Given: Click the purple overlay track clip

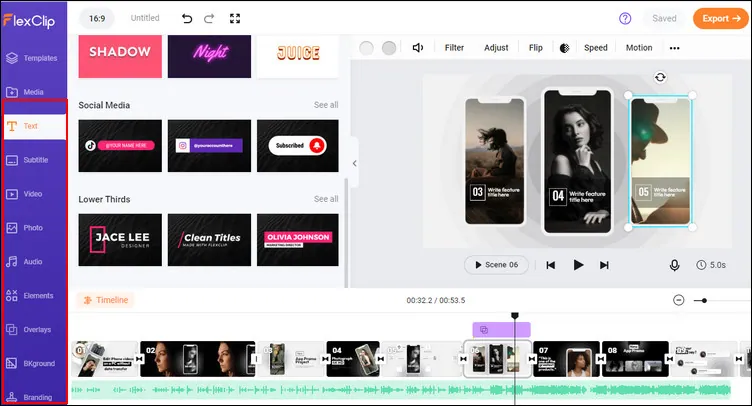Looking at the screenshot, I should 501,330.
